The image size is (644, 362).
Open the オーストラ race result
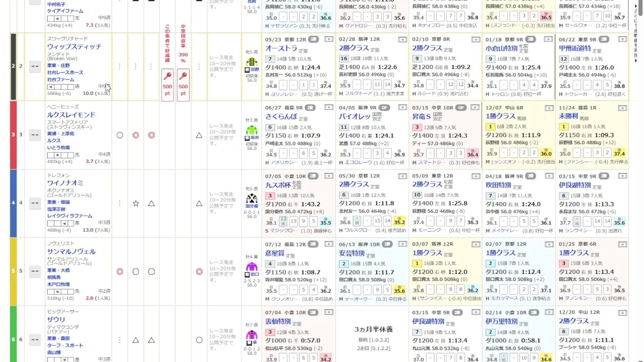[281, 49]
